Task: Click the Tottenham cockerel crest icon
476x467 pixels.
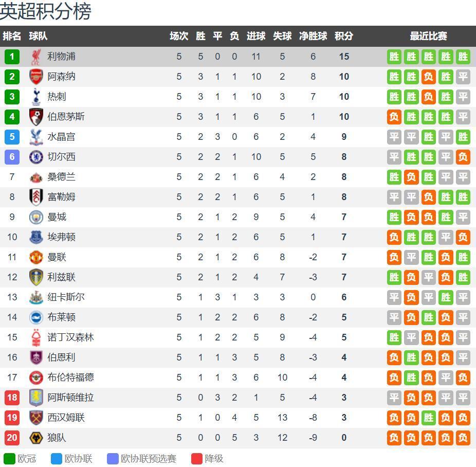Action: [36, 97]
